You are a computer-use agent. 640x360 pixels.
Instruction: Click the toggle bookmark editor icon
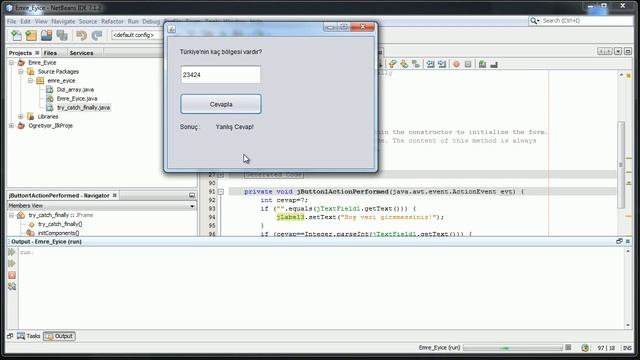[416, 64]
